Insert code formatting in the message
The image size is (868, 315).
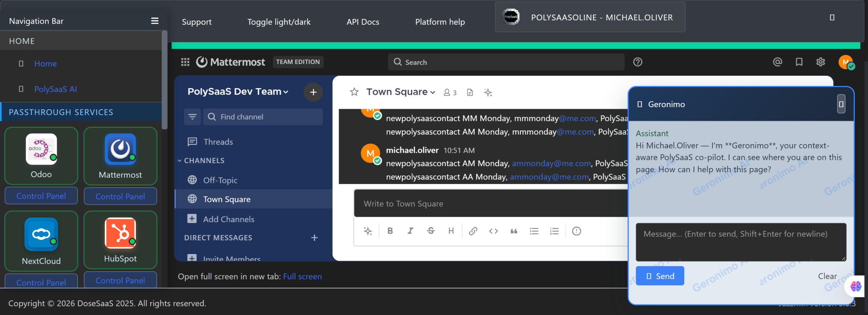(x=493, y=231)
